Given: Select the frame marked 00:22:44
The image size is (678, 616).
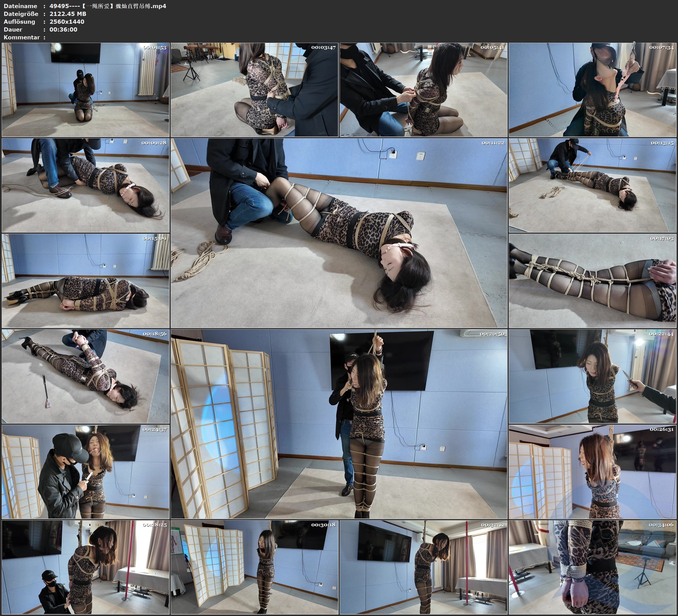Looking at the screenshot, I should [x=593, y=376].
